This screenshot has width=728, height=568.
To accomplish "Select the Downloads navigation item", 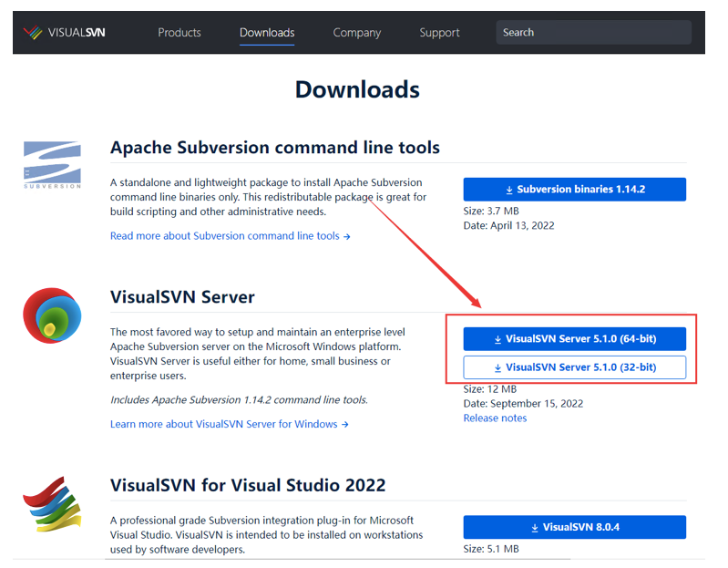I will pos(267,33).
